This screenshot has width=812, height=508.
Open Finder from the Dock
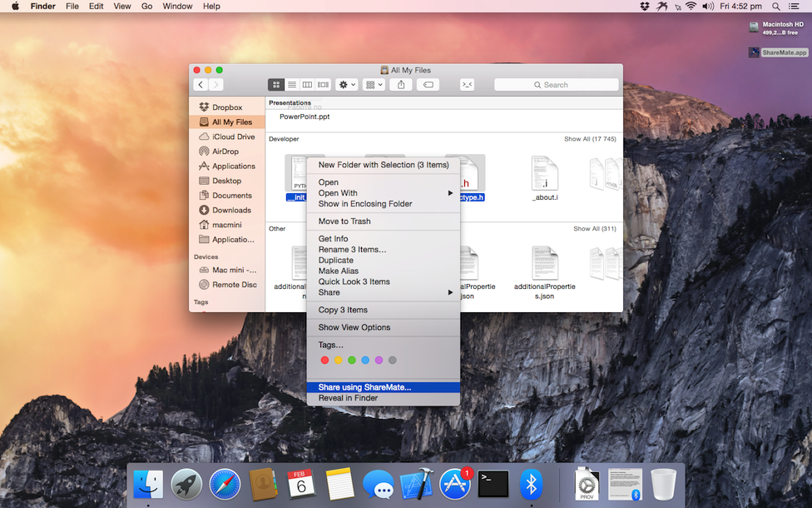pos(148,485)
